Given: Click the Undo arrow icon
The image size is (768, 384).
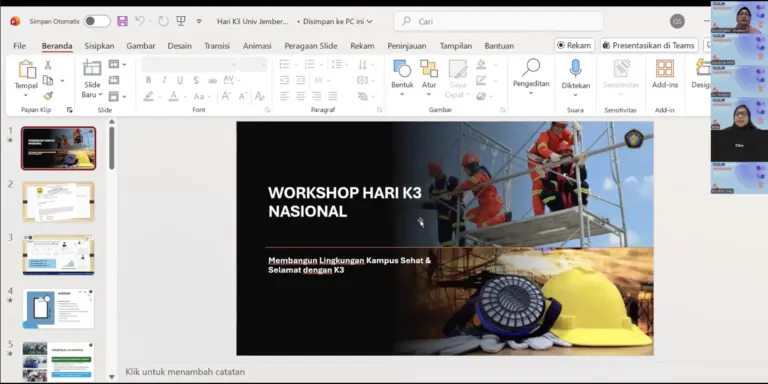Looking at the screenshot, I should (x=140, y=21).
